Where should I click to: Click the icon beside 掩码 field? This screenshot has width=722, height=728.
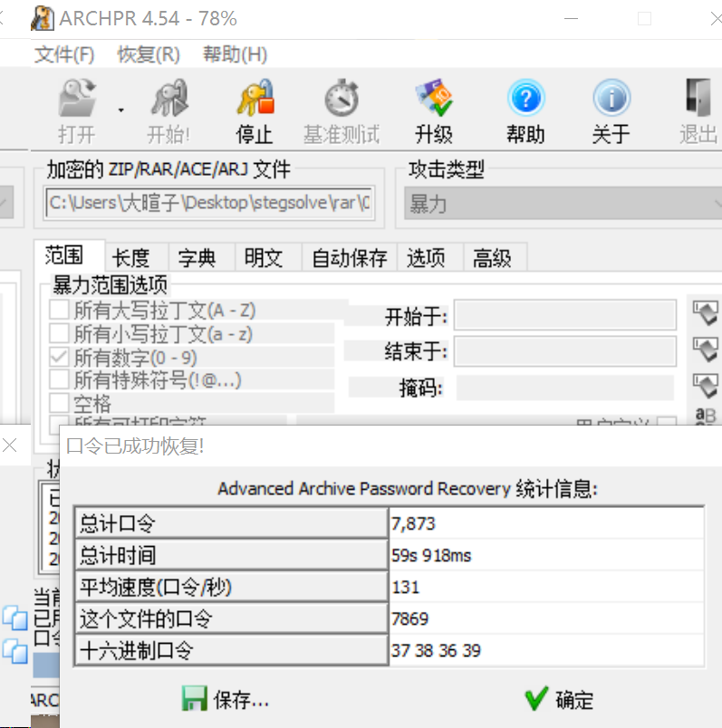tap(706, 386)
